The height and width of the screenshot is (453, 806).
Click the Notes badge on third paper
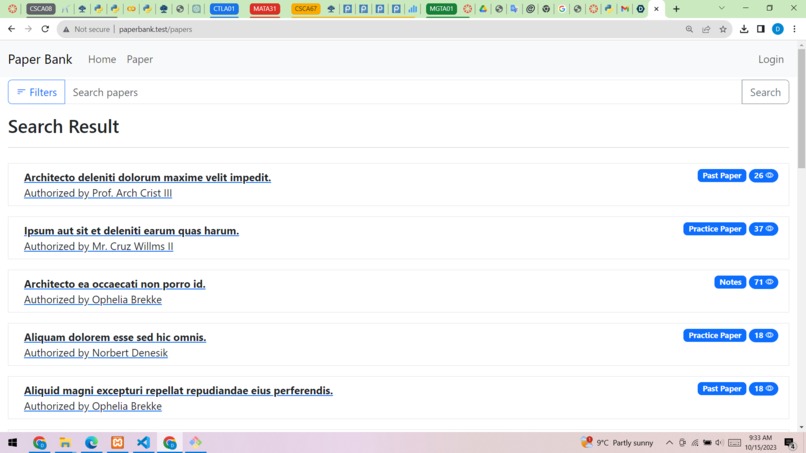[730, 282]
